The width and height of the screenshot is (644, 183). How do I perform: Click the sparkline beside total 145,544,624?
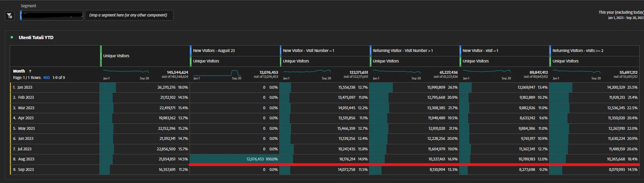point(126,72)
